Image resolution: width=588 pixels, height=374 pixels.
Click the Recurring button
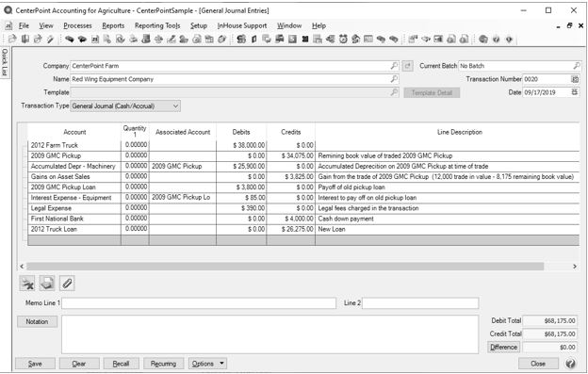[163, 364]
